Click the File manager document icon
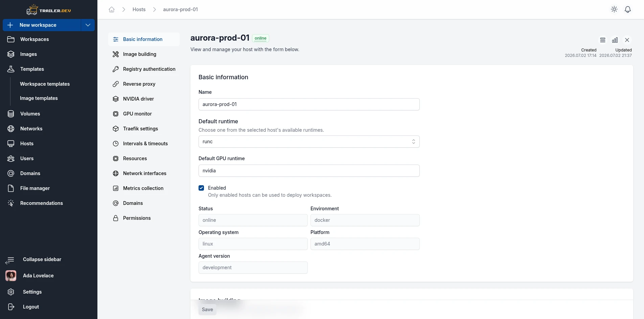 [11, 188]
